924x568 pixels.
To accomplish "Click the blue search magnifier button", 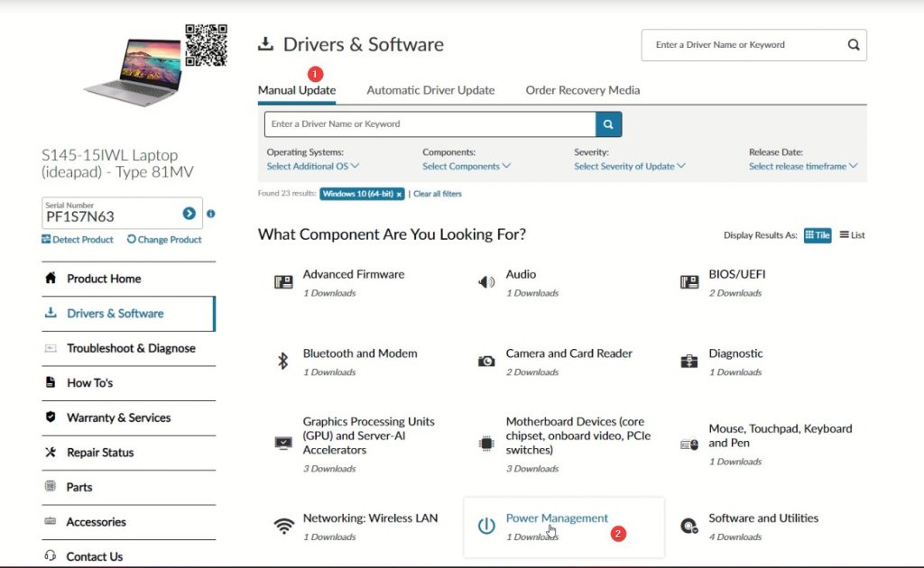I will click(x=607, y=124).
